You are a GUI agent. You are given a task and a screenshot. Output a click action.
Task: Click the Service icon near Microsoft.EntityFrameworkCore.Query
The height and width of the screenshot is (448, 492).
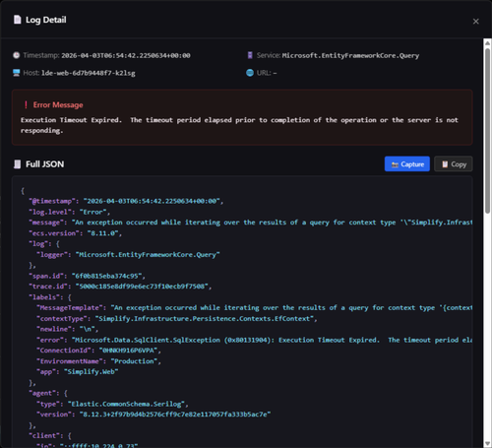(250, 55)
